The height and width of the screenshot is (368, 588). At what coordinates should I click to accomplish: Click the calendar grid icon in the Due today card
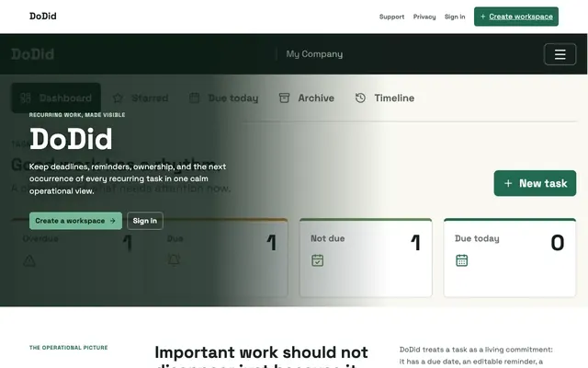[x=461, y=260]
